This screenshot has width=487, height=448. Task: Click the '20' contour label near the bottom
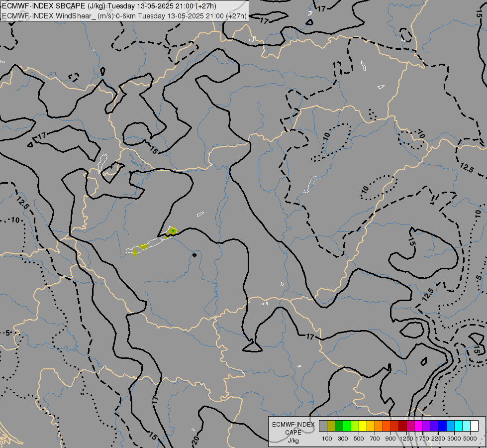pos(195,440)
